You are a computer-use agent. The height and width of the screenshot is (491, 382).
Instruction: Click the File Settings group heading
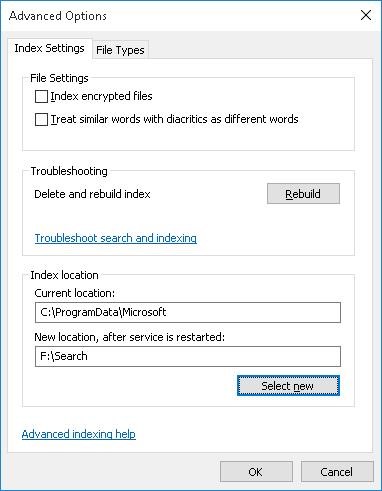click(x=59, y=78)
